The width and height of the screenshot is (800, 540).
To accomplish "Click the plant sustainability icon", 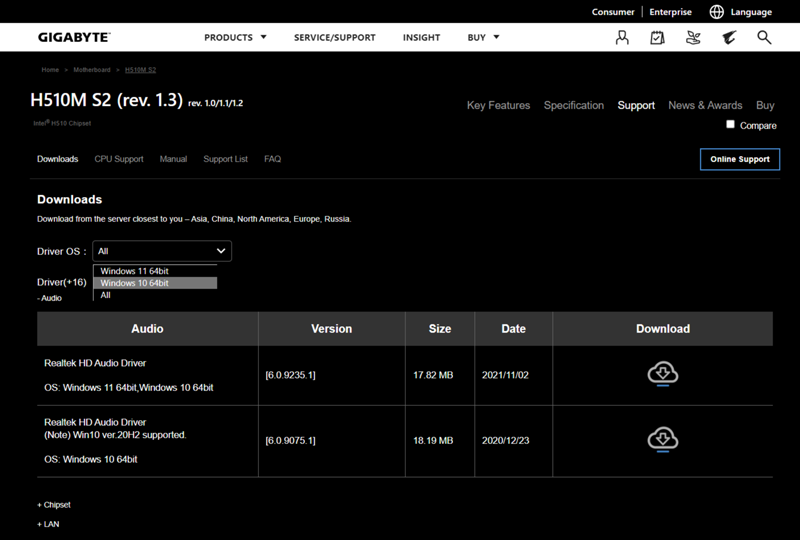I will click(693, 37).
